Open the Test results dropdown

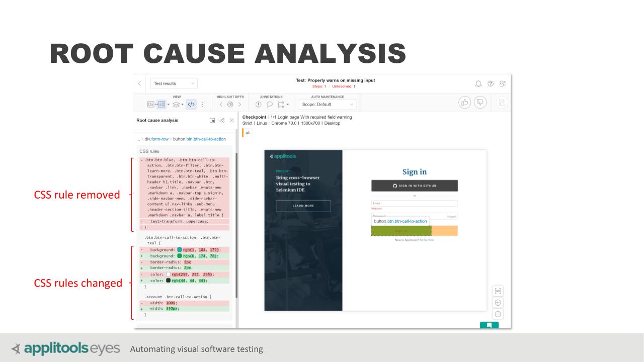point(174,83)
